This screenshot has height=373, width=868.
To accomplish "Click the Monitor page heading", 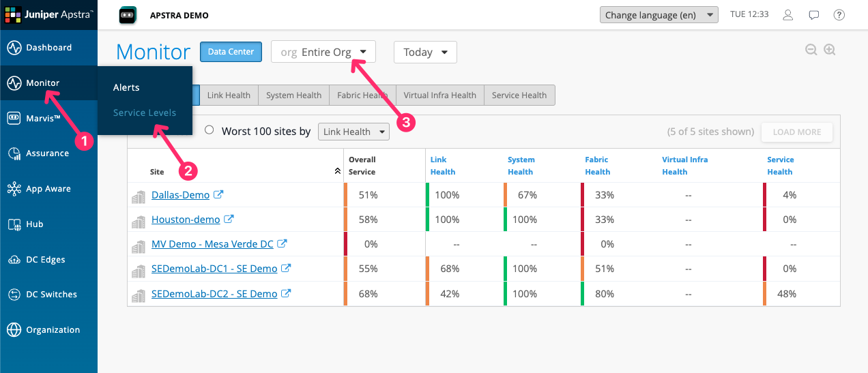I will point(154,52).
